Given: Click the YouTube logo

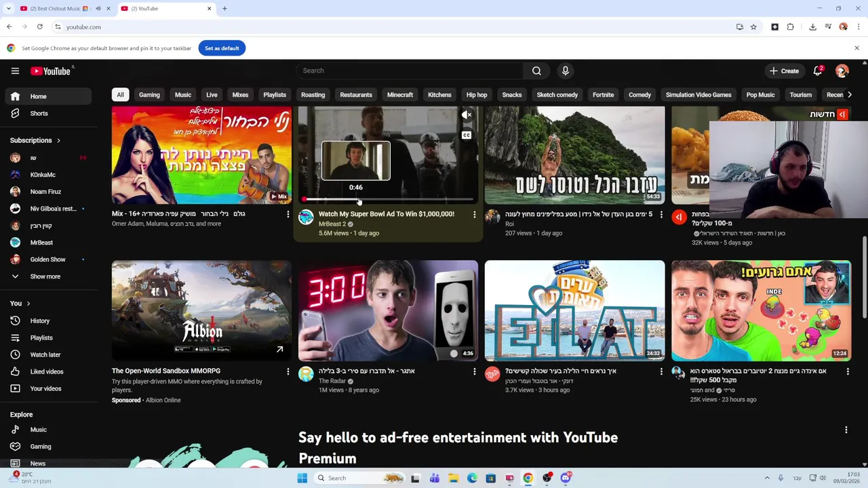Looking at the screenshot, I should 50,70.
